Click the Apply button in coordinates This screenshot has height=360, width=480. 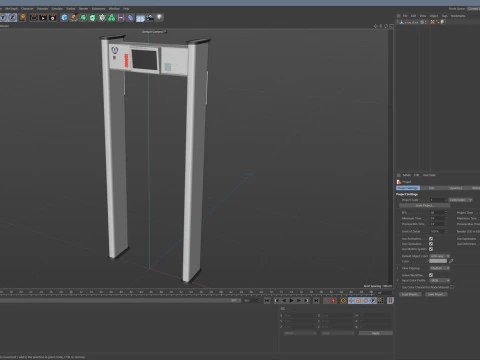point(376,333)
